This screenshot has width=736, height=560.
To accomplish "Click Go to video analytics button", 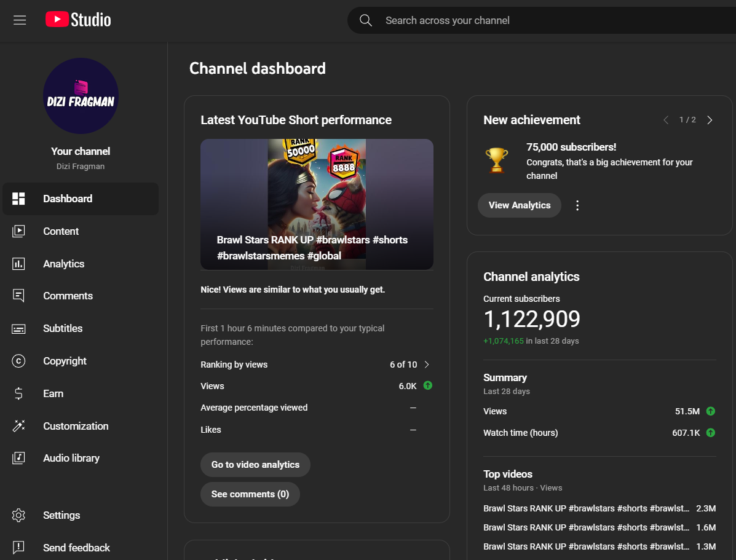I will [x=255, y=465].
